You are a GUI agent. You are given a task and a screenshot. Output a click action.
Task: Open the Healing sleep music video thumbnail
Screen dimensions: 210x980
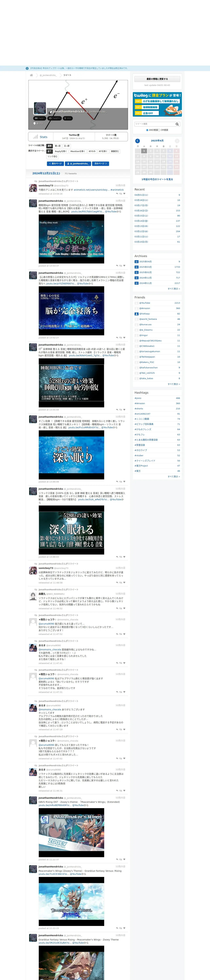tap(71, 239)
